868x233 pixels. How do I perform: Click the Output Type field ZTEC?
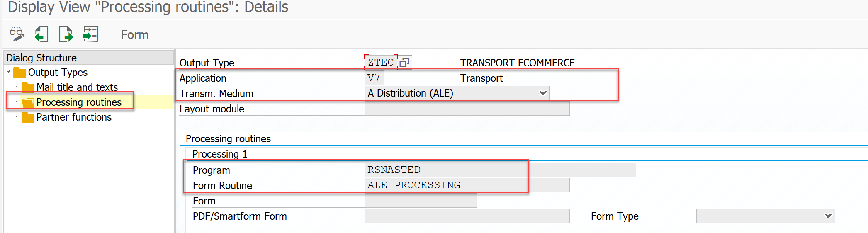[380, 62]
